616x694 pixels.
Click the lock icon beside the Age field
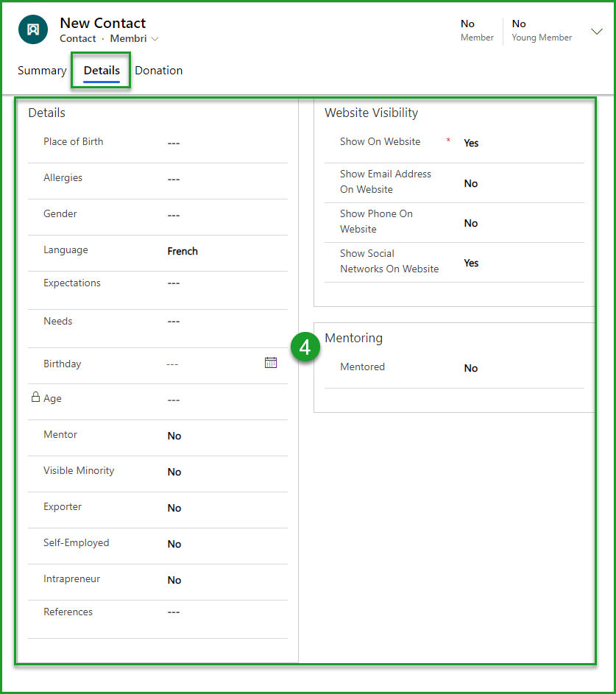(x=34, y=396)
